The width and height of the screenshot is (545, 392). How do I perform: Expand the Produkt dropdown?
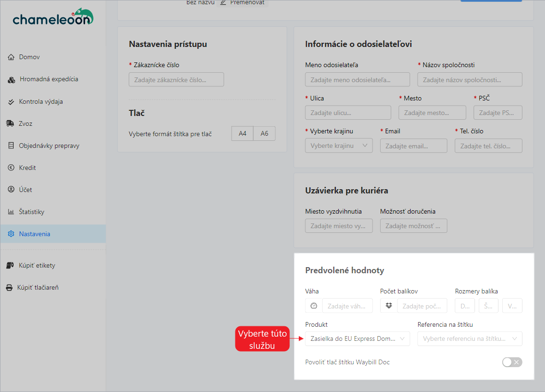[x=357, y=338]
